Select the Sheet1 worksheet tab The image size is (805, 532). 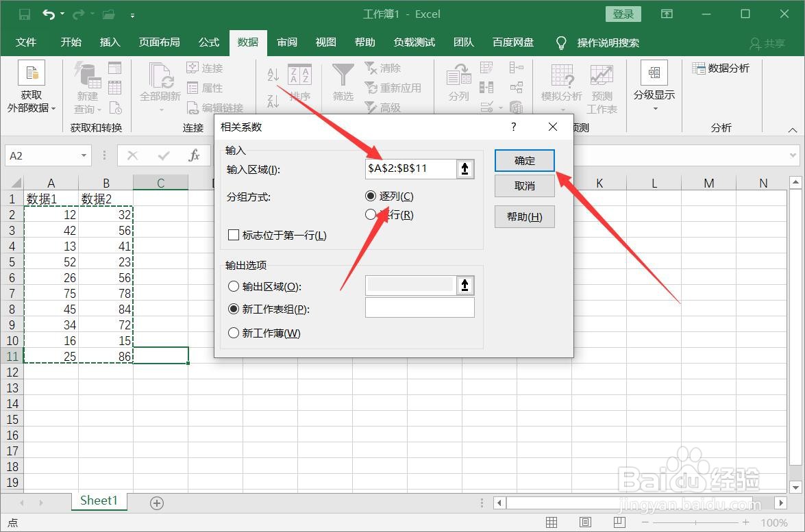(x=99, y=501)
